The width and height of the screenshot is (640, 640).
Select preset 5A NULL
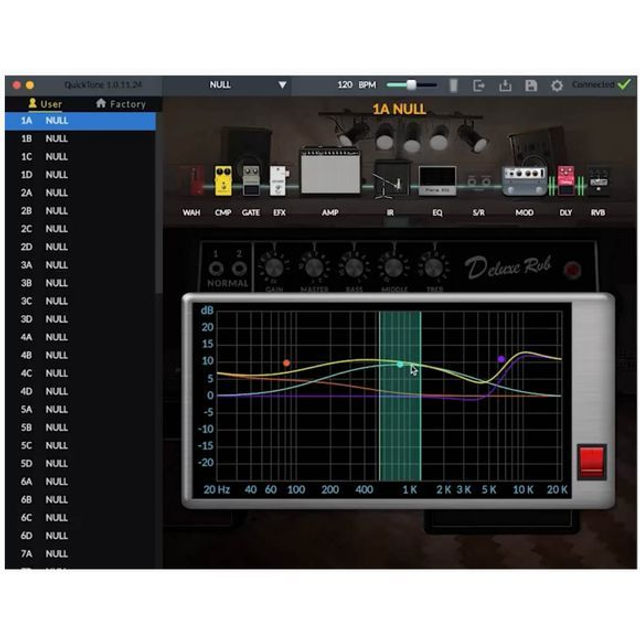(80, 409)
